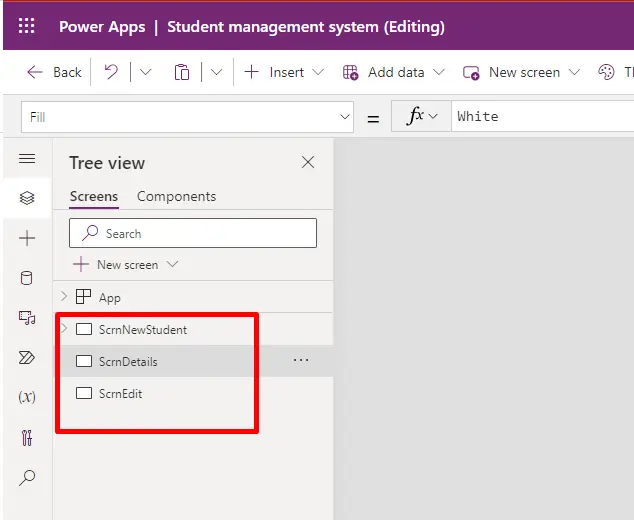Expand the ScrnNewStudent screen node
This screenshot has width=634, height=520.
pyautogui.click(x=64, y=329)
